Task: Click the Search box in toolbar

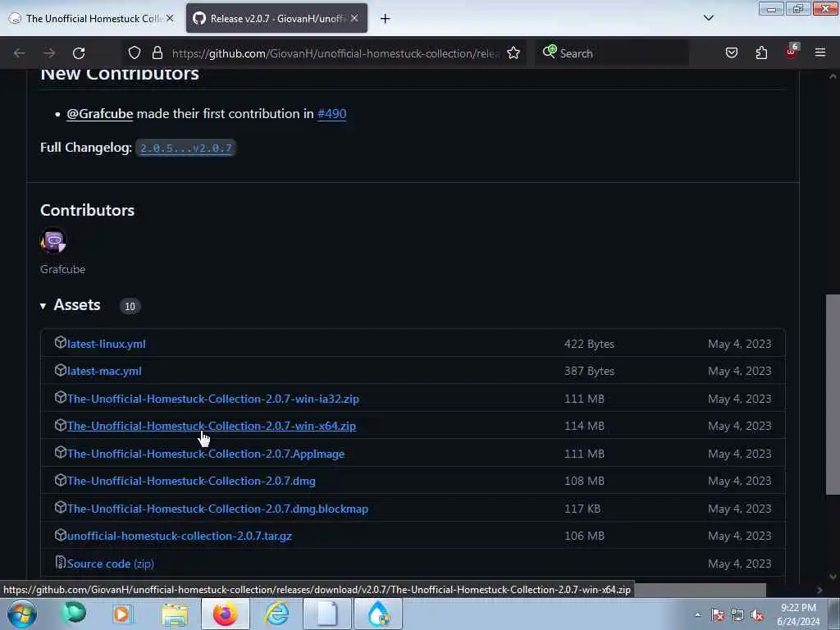Action: (x=612, y=53)
